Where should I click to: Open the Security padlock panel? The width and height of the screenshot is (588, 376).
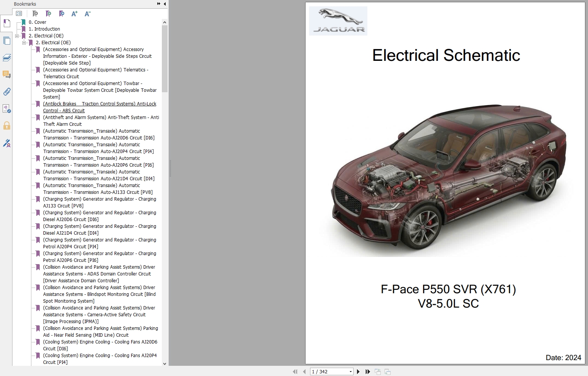[6, 126]
